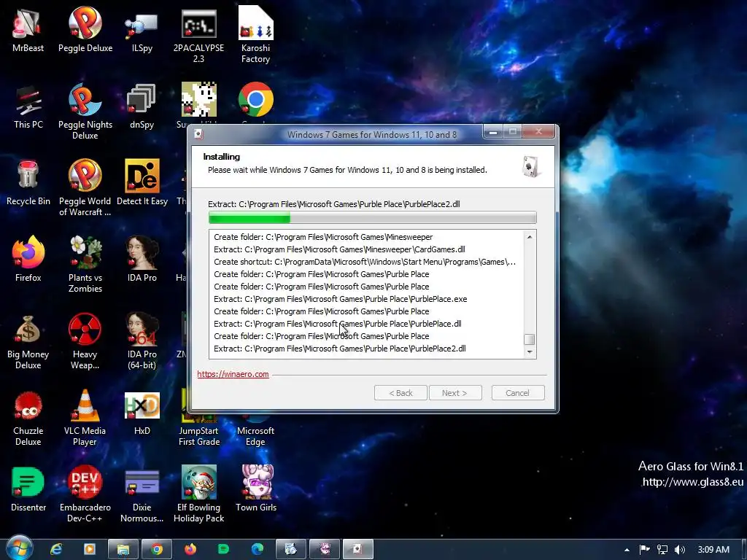Screen dimensions: 747x560
Task: Open the network tray icon
Action: (662, 549)
